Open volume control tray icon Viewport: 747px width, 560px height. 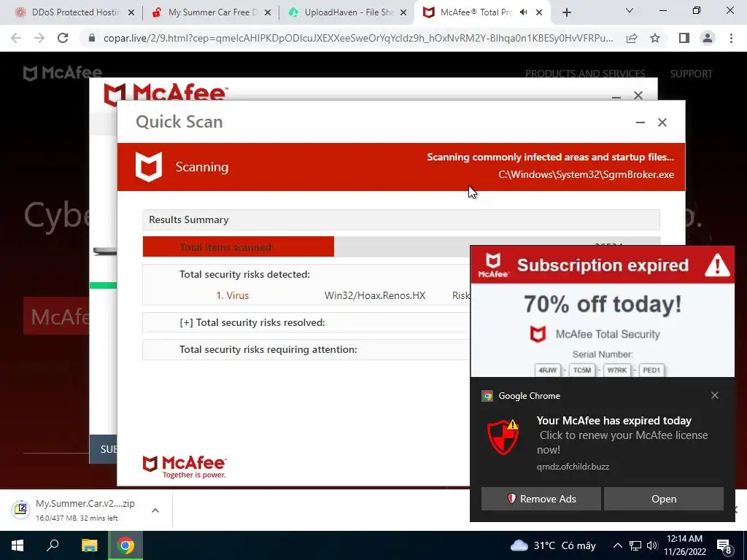point(652,545)
